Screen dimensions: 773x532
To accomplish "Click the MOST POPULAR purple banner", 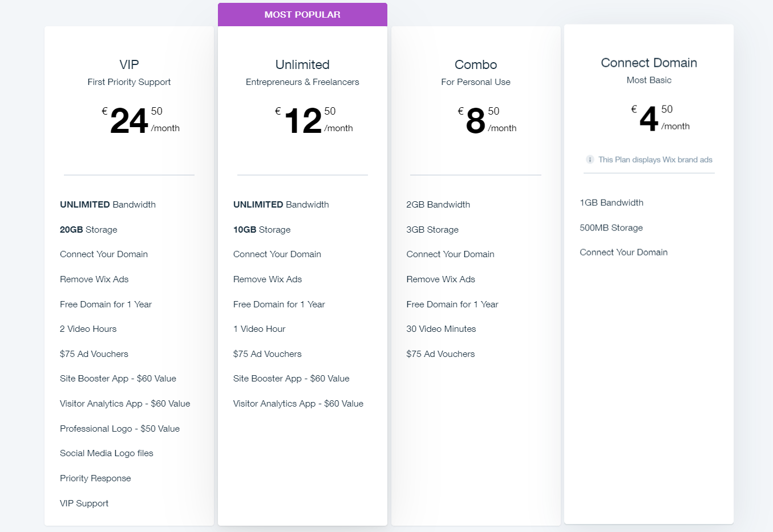I will click(302, 15).
